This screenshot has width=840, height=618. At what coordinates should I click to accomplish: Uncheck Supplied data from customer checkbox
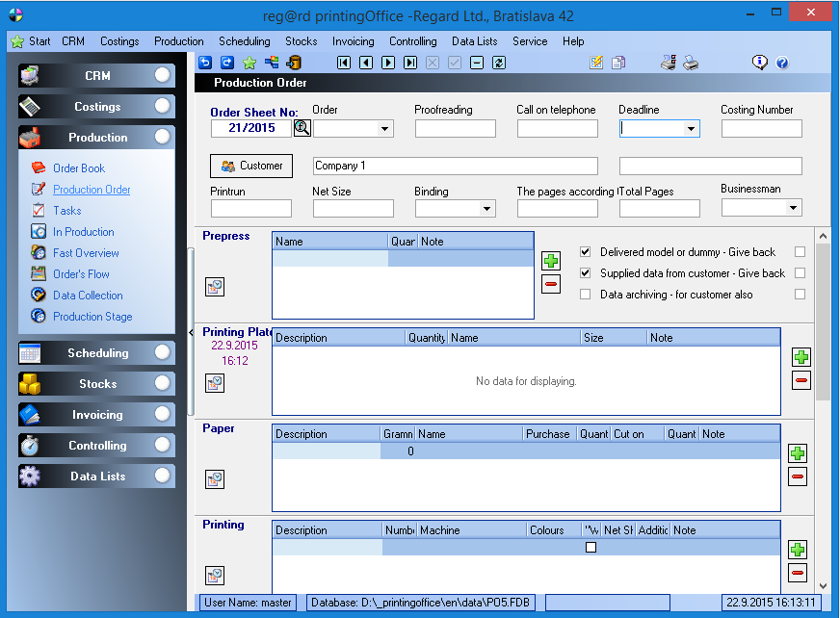(586, 273)
